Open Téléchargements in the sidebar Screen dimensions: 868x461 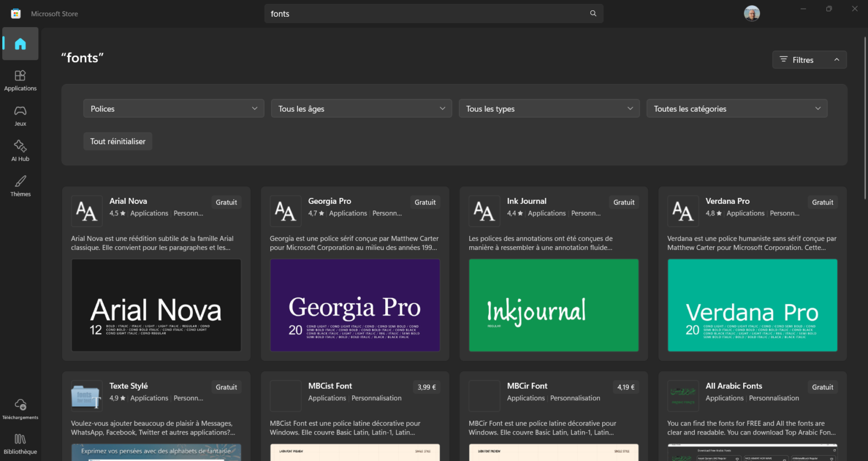(x=20, y=409)
